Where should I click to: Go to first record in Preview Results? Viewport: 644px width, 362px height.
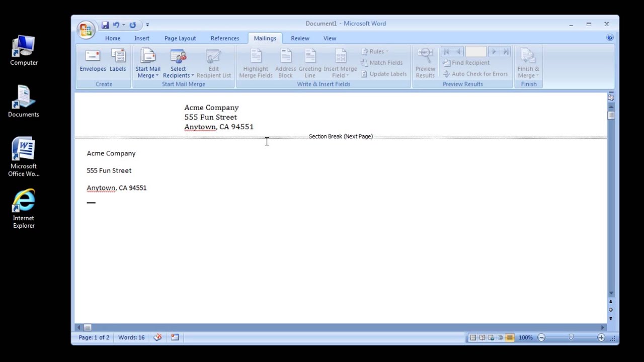pos(446,51)
